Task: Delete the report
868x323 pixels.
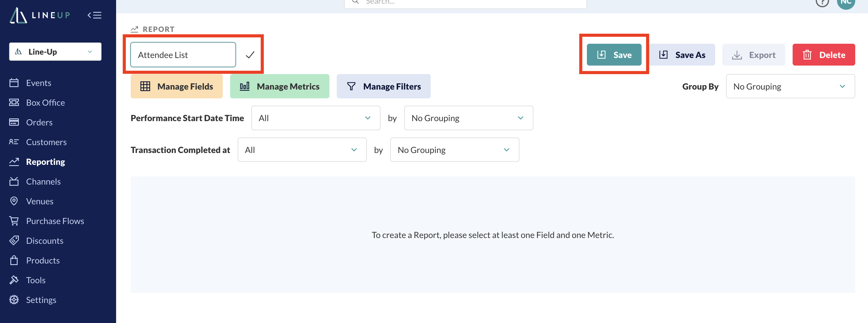Action: pos(824,55)
